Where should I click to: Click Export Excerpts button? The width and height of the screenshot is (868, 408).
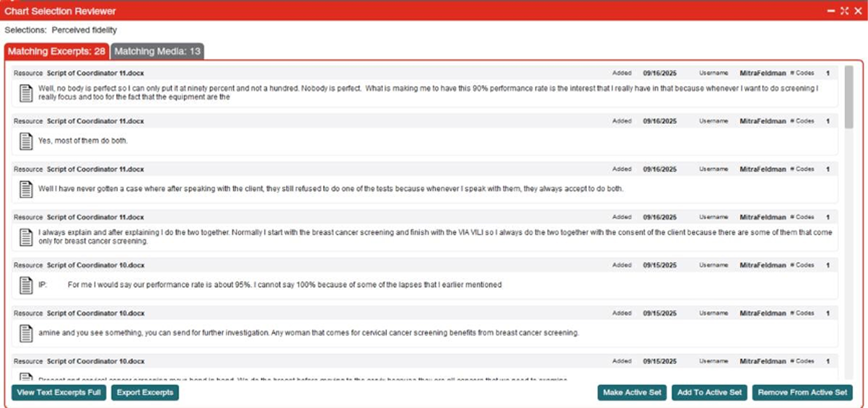(145, 393)
